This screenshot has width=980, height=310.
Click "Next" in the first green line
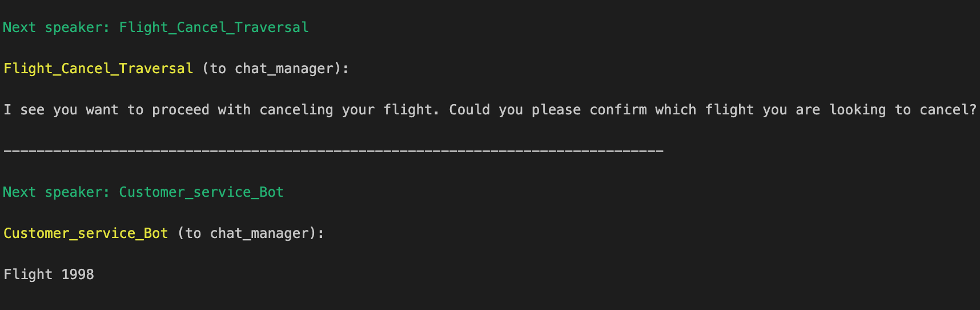point(19,27)
